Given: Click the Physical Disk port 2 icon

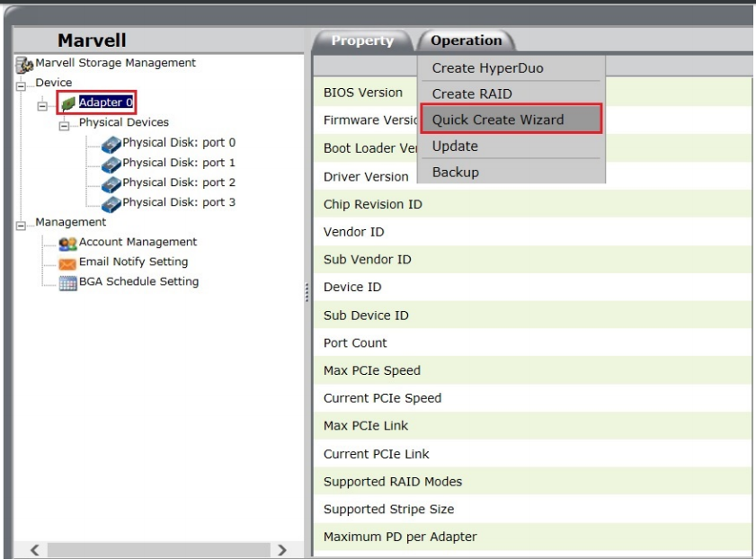Looking at the screenshot, I should 111,183.
